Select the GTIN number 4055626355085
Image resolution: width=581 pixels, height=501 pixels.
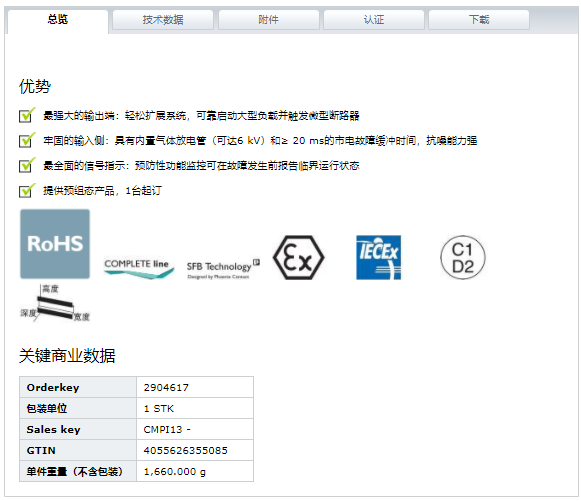coord(186,451)
